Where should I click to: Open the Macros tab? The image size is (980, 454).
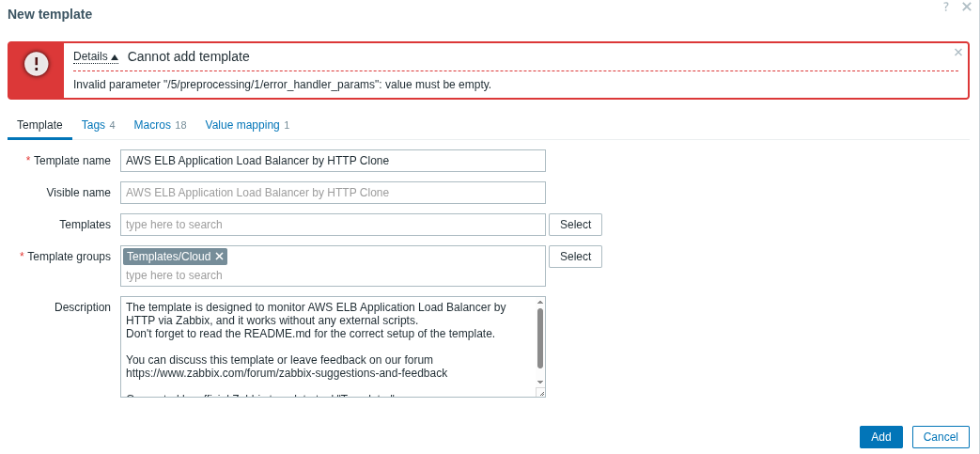[160, 124]
